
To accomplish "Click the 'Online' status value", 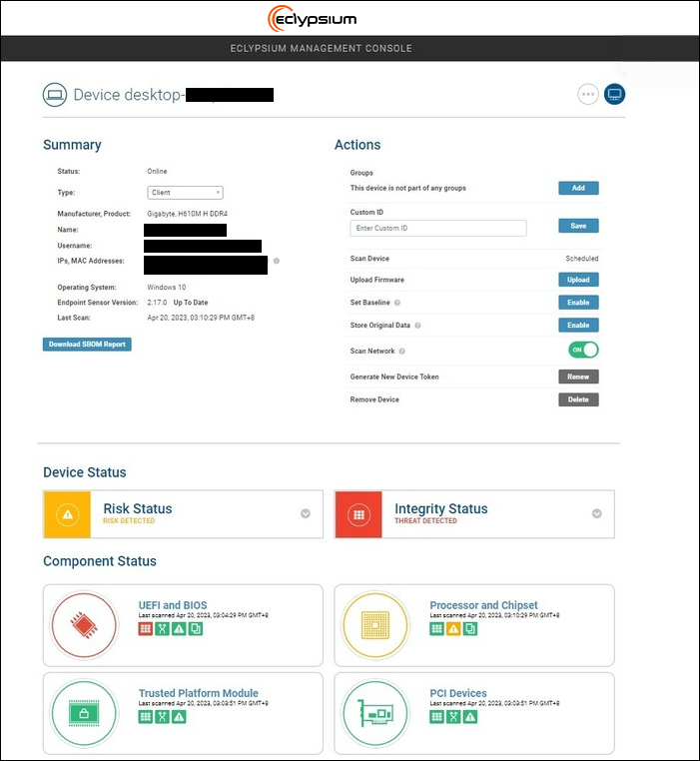I will point(157,172).
